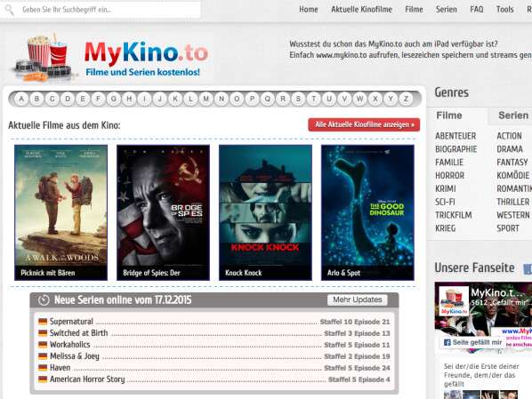This screenshot has width=532, height=399.
Task: Click German flag icon next to Haven
Action: pyautogui.click(x=43, y=368)
